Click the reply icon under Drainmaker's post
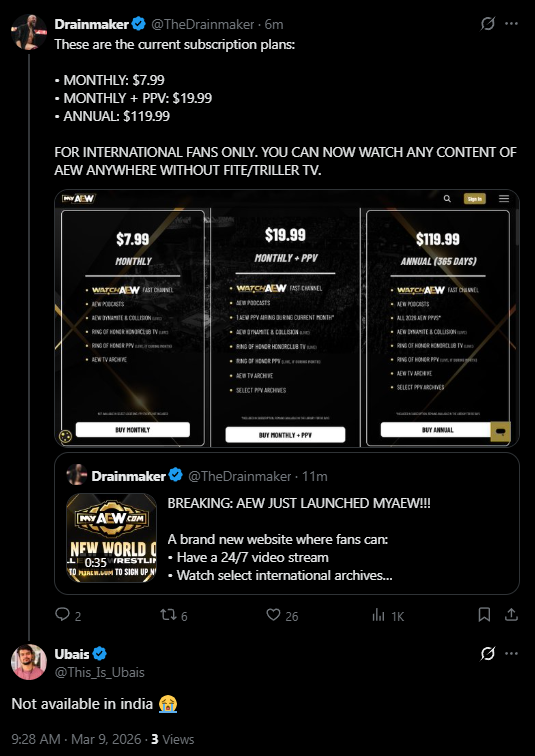The width and height of the screenshot is (535, 756). pos(62,614)
